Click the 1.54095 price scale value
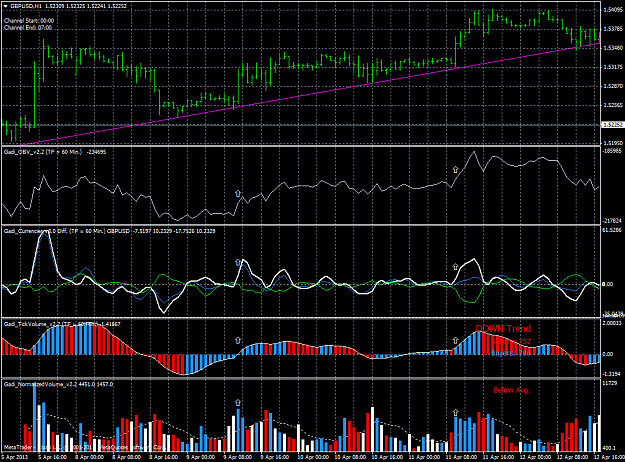The width and height of the screenshot is (625, 462). (613, 10)
